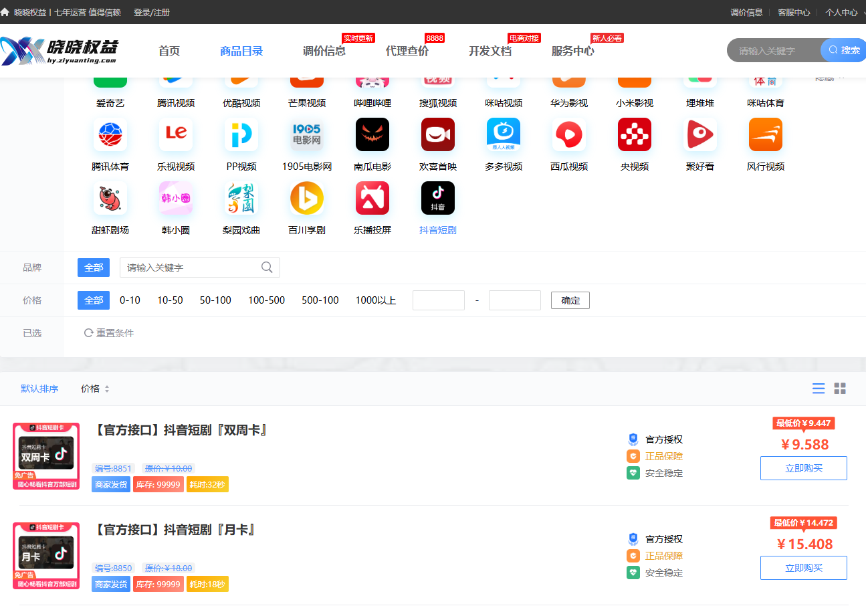This screenshot has width=866, height=616.
Task: Click the 南瓜电影 icon
Action: coord(372,135)
